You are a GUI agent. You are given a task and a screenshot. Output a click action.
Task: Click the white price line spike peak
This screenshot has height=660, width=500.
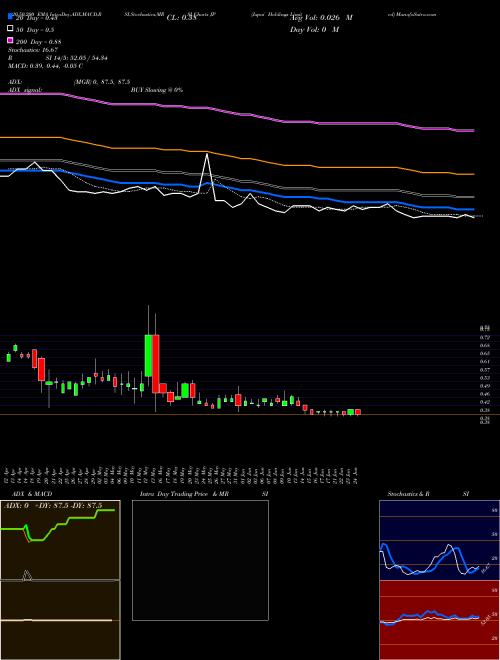tap(207, 155)
